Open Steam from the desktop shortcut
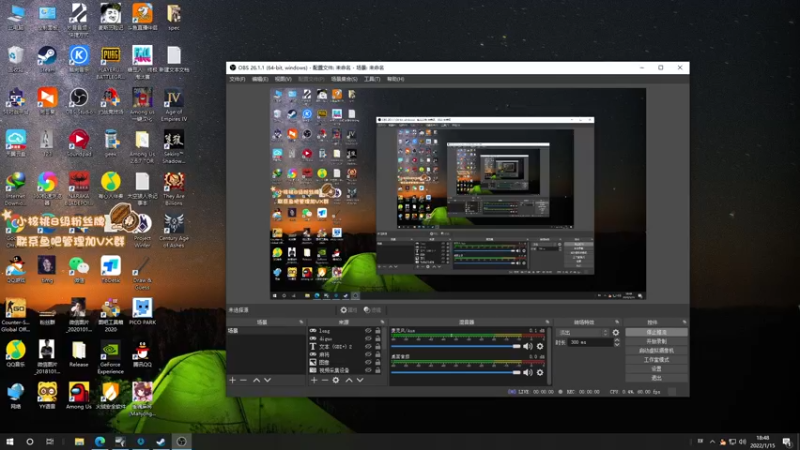Screen dimensions: 800x450 tap(47, 60)
